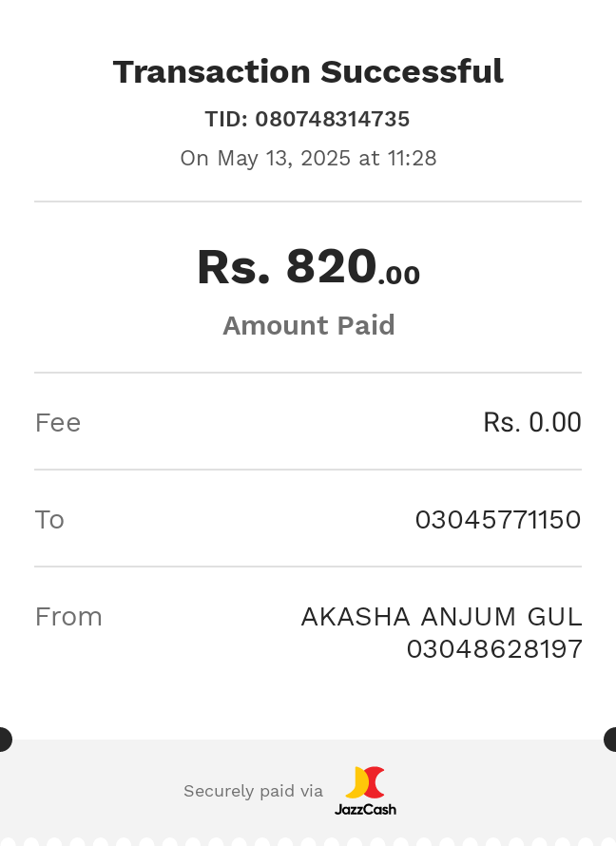Click the Rs. 0.00 fee value
This screenshot has width=616, height=846.
[531, 422]
